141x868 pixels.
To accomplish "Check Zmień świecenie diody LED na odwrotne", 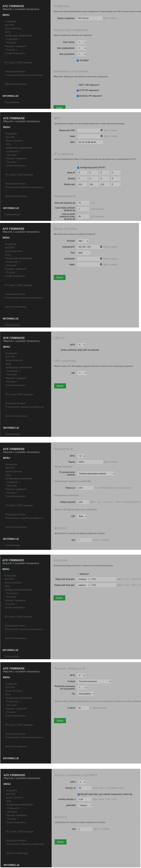I will point(60,350).
